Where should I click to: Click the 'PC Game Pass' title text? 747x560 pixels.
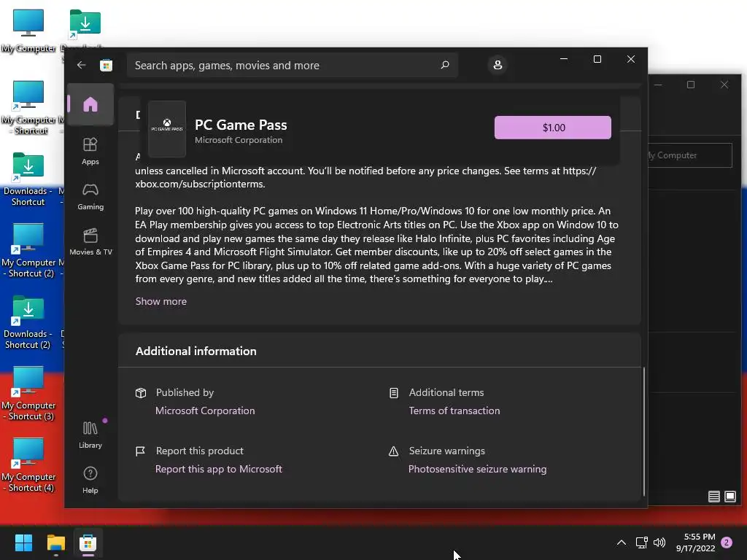pyautogui.click(x=241, y=125)
